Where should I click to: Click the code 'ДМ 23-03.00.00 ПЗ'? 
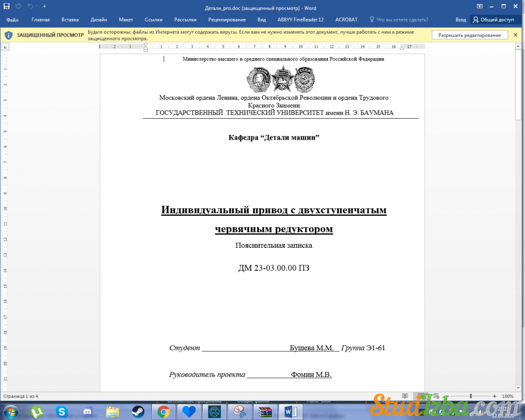pyautogui.click(x=274, y=268)
